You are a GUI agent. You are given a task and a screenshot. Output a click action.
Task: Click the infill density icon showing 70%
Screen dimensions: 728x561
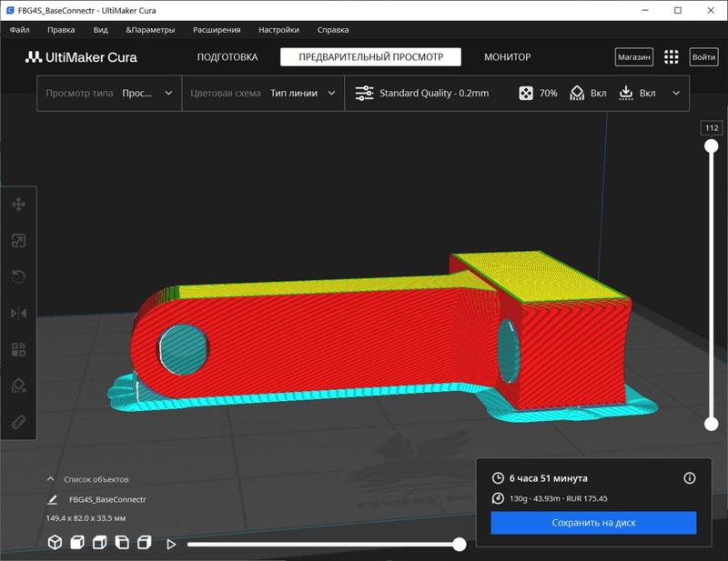tap(526, 94)
